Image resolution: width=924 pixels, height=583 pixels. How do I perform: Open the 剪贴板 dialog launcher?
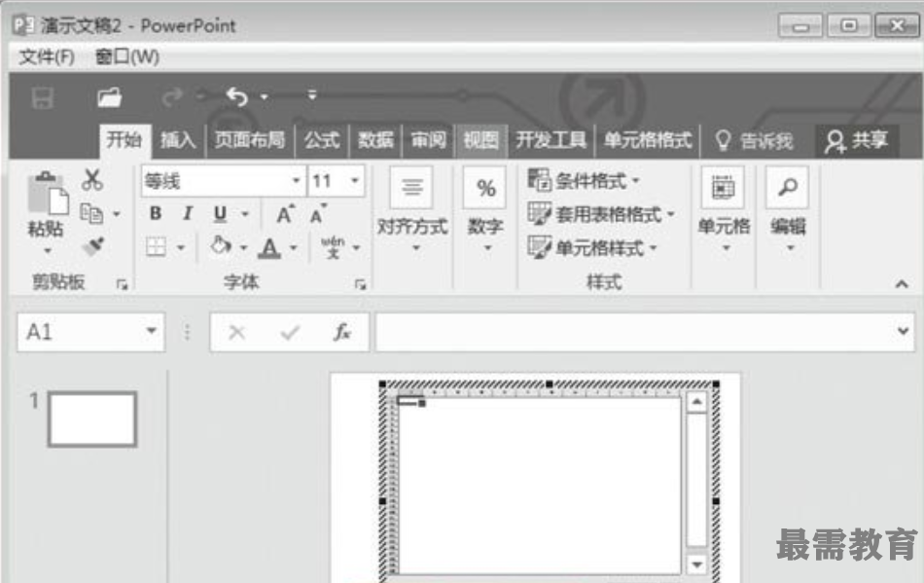[122, 285]
